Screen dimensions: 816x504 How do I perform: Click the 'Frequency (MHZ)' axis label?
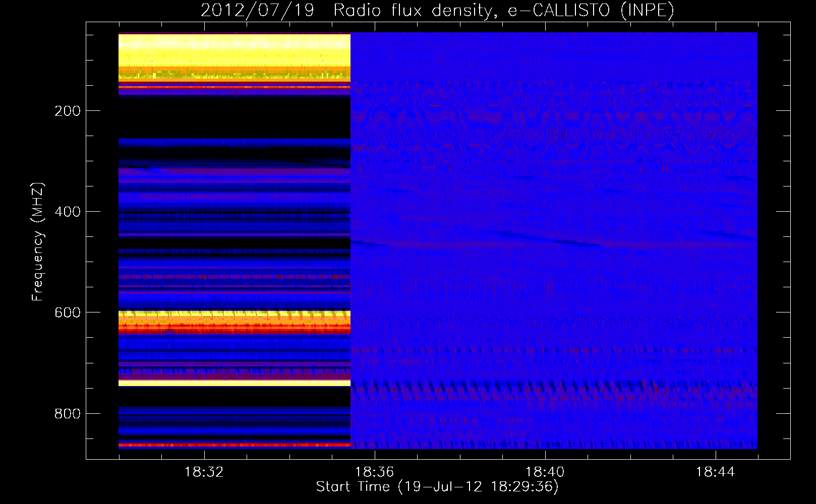[x=38, y=242]
